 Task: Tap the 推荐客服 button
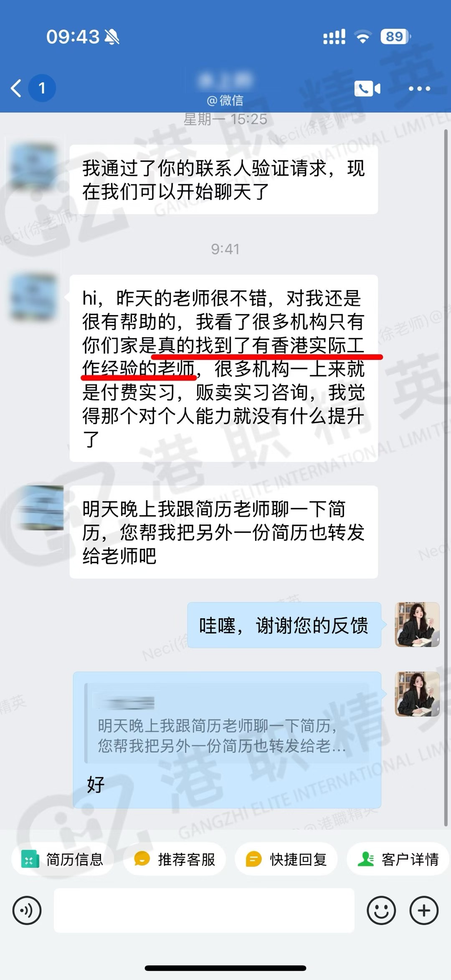(175, 859)
